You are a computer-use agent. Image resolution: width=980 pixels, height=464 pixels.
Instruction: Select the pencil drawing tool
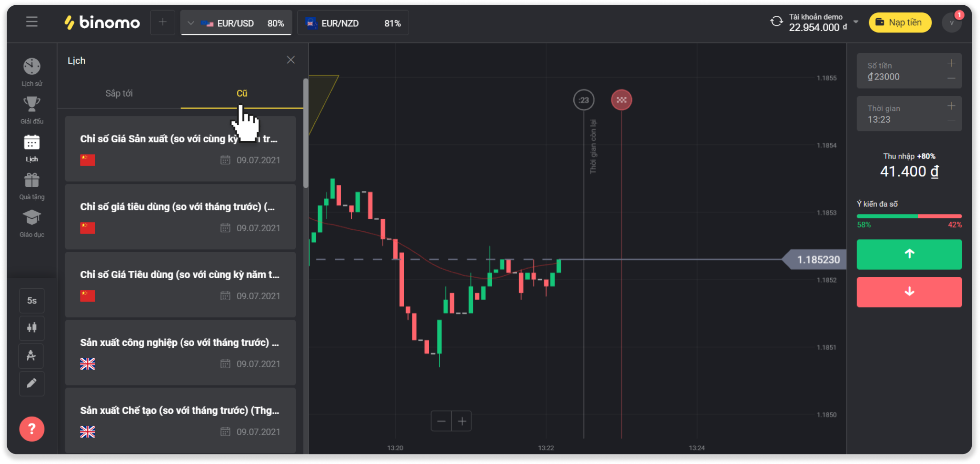pyautogui.click(x=32, y=384)
